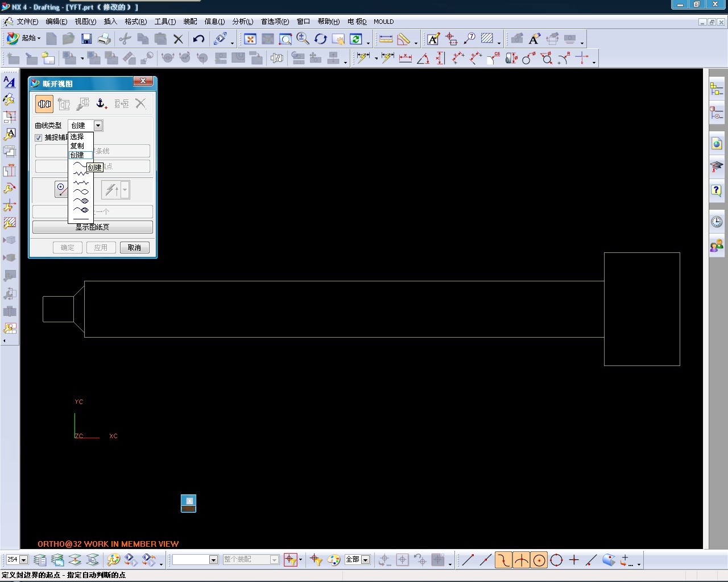Toggle the control point snap curve option
This screenshot has width=728, height=582.
click(503, 560)
